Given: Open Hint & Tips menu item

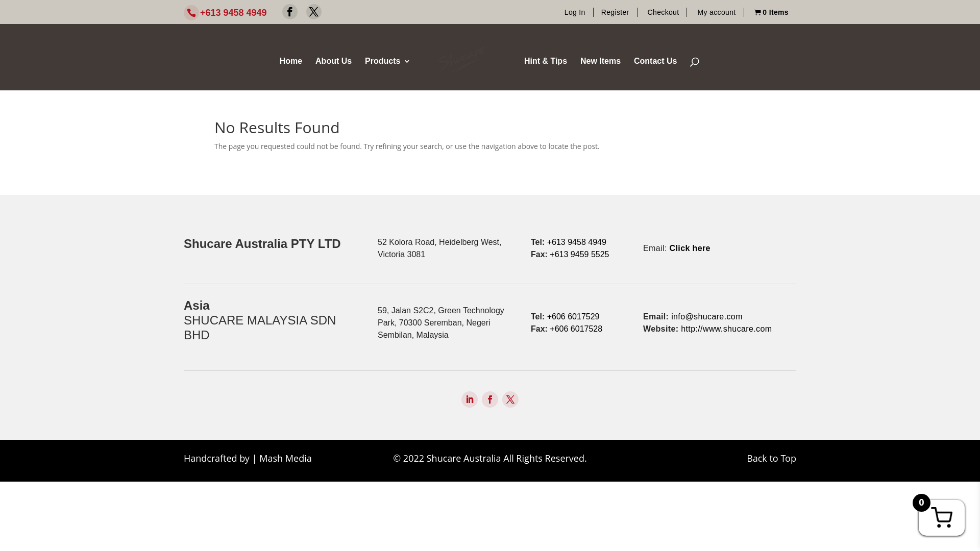Looking at the screenshot, I should pyautogui.click(x=546, y=61).
